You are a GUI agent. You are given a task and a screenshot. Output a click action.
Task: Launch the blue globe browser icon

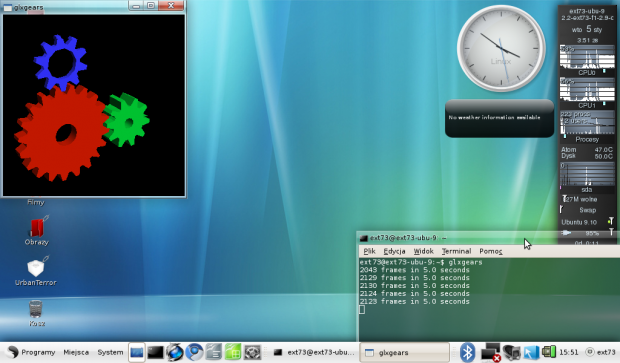pos(174,352)
